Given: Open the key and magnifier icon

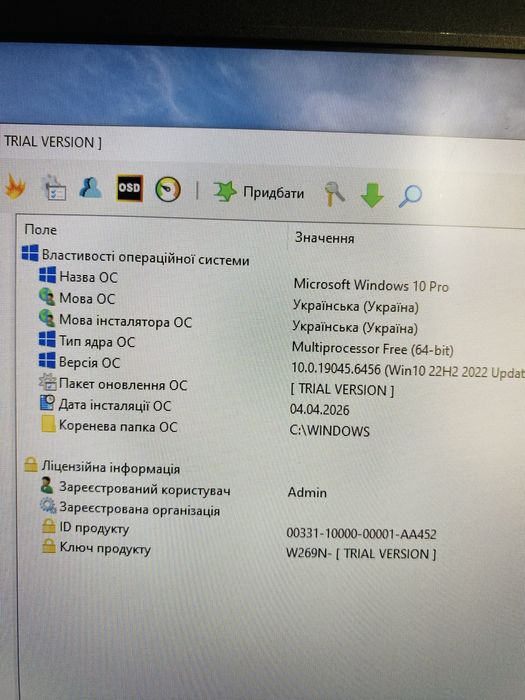Looking at the screenshot, I should coord(334,194).
